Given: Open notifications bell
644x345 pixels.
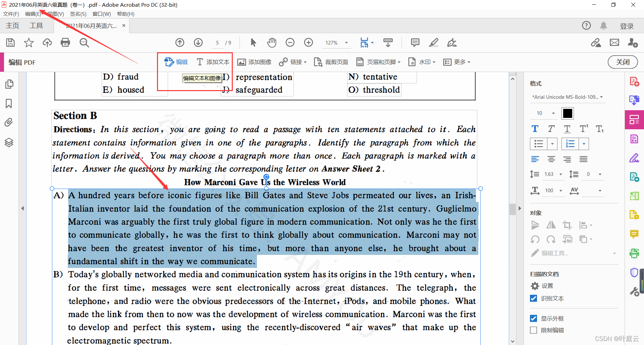Looking at the screenshot, I should click(x=603, y=25).
